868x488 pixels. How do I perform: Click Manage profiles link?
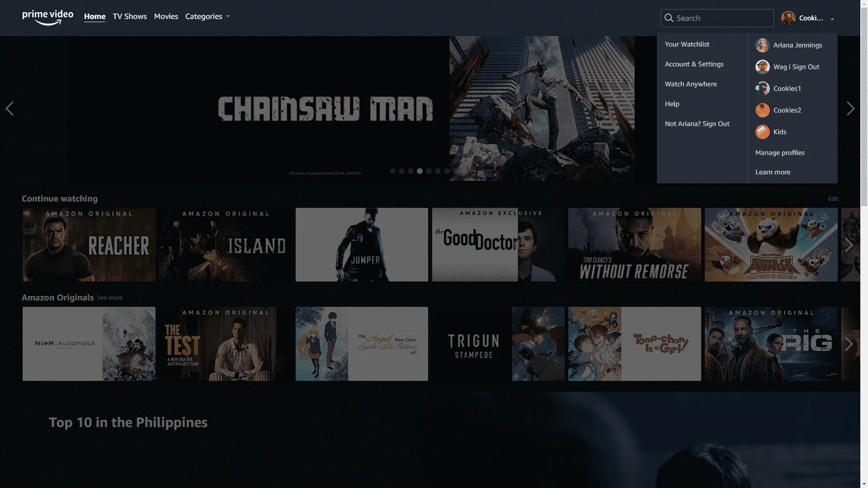tap(780, 153)
